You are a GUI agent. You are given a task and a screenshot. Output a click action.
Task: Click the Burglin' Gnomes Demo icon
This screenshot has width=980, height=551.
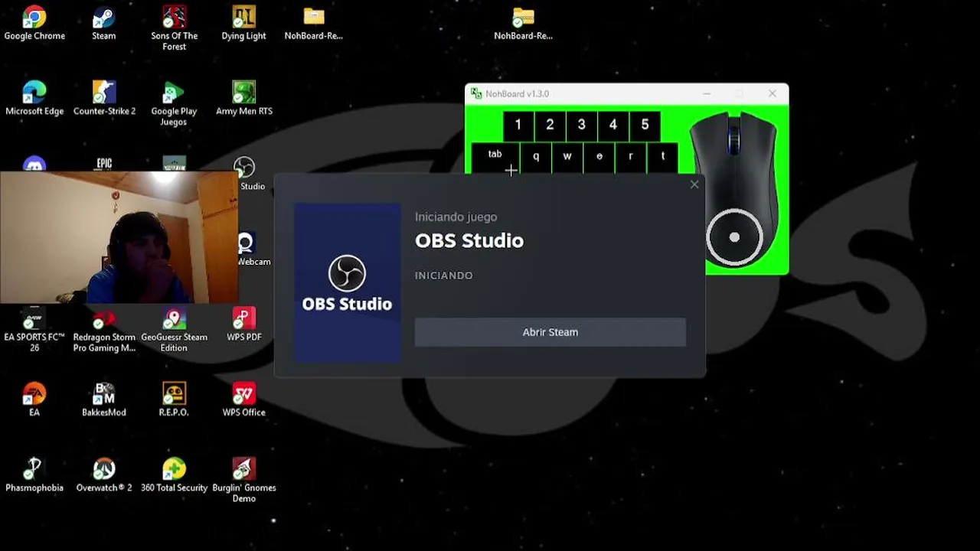[x=243, y=480]
